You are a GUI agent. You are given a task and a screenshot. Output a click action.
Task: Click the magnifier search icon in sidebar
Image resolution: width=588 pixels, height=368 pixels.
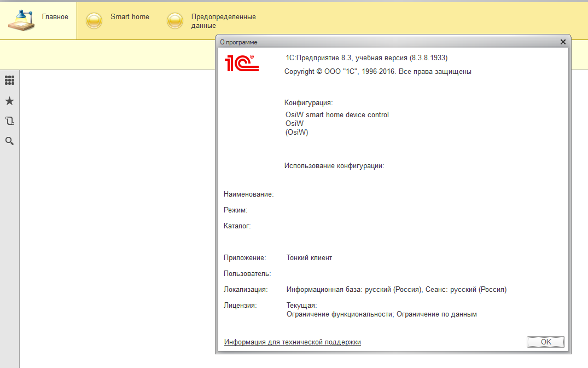(9, 141)
